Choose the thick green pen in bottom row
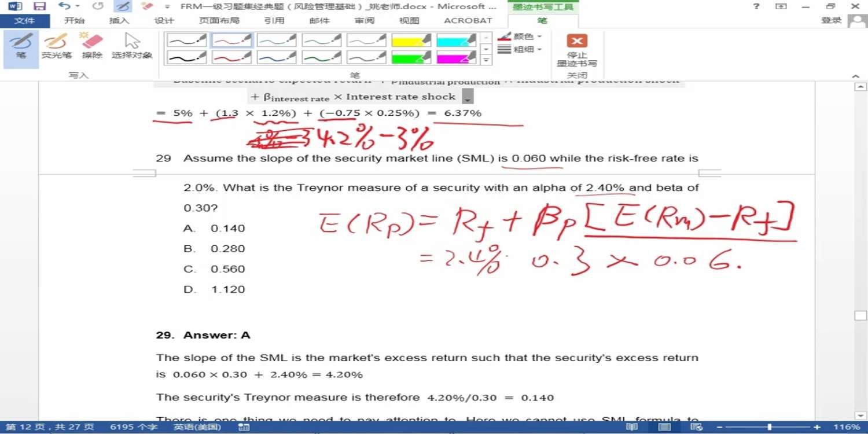 [x=322, y=57]
